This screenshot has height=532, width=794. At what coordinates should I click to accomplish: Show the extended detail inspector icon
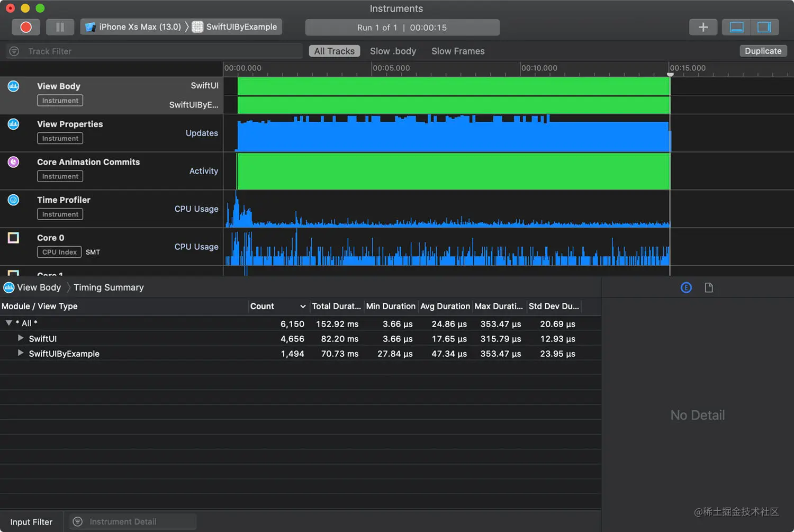pos(686,287)
